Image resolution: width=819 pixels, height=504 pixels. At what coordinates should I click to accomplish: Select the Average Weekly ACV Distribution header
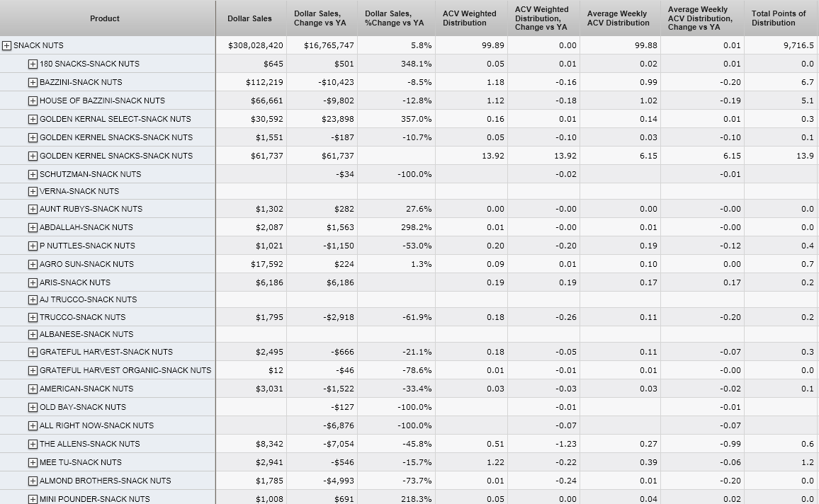pos(618,18)
